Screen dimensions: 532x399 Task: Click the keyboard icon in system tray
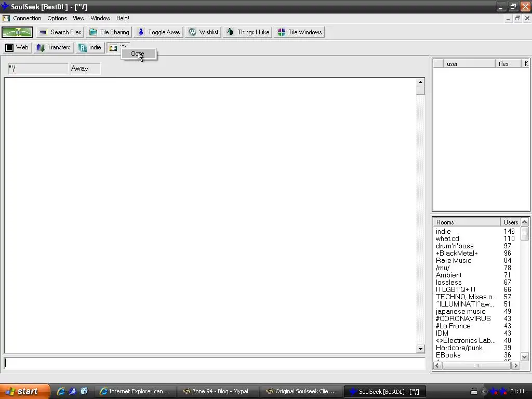(474, 392)
